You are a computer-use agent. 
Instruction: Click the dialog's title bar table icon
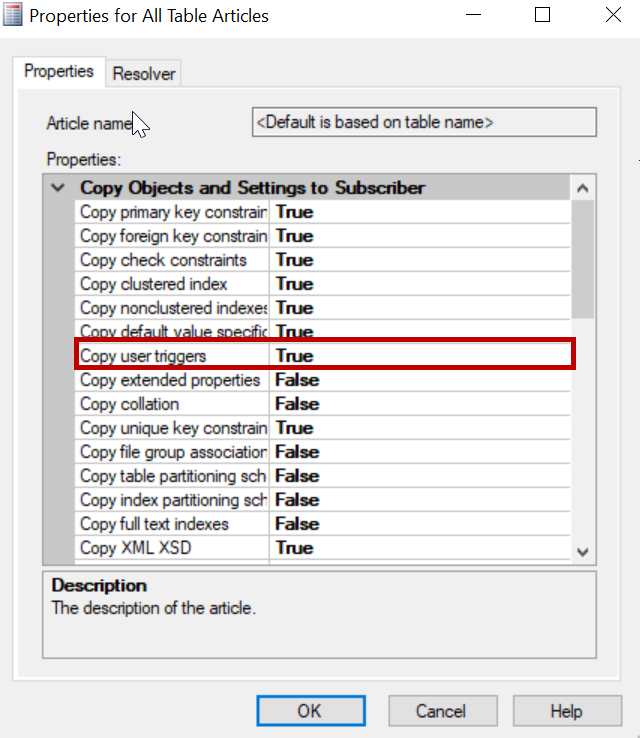(14, 15)
